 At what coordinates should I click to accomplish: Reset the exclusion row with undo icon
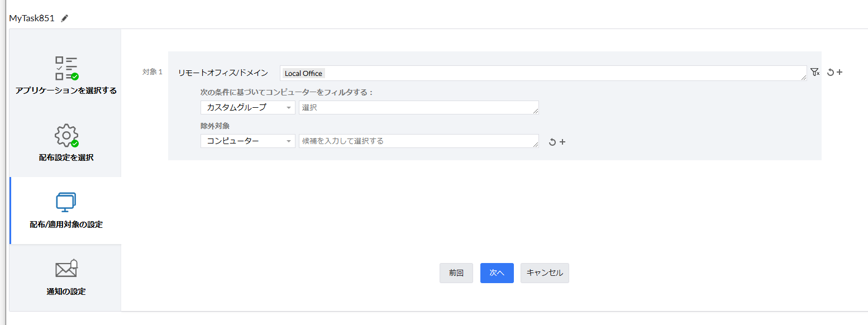click(552, 142)
